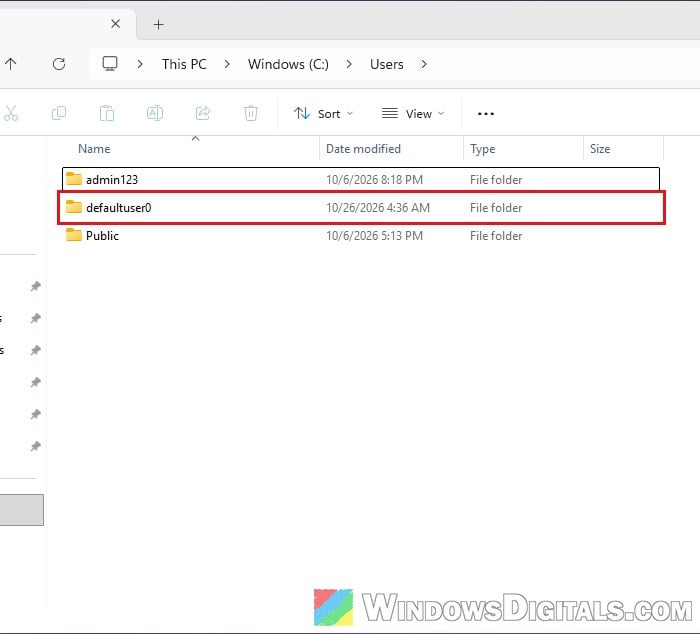
Task: Select the admin123 folder name
Action: 112,179
